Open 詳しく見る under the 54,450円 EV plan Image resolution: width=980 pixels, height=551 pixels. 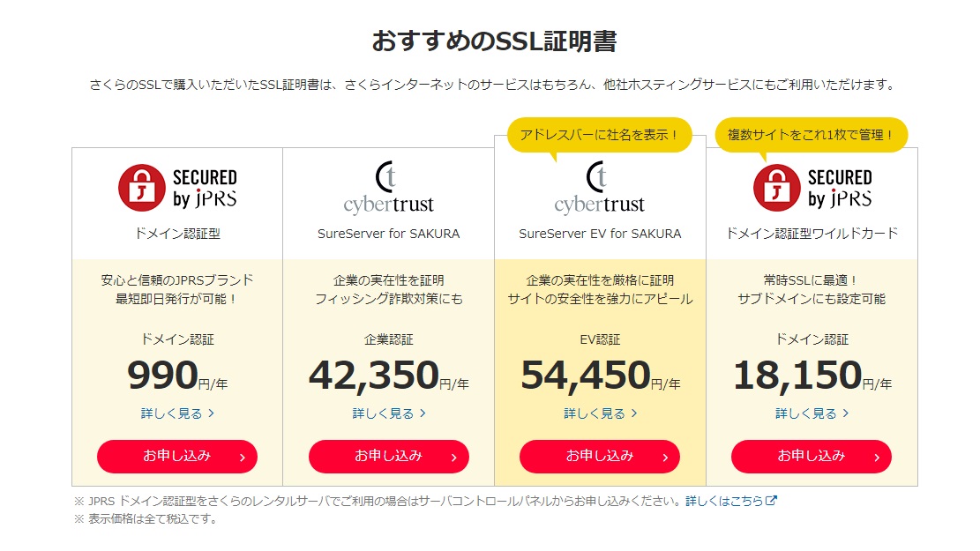[x=595, y=413]
